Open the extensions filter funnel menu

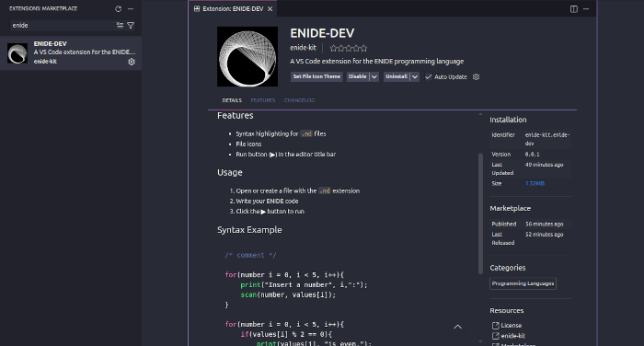(x=131, y=25)
